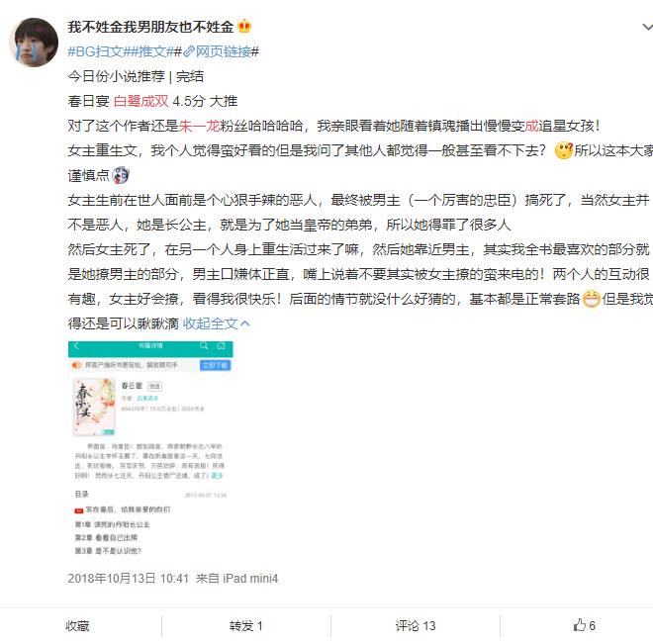Like the post via the thumbs-up icon
653x644 pixels.
click(579, 625)
